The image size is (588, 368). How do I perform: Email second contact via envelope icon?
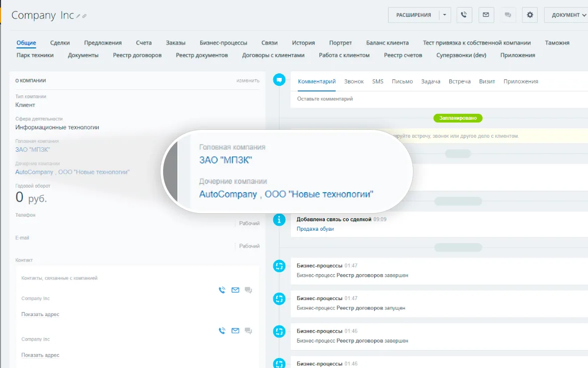(x=235, y=331)
